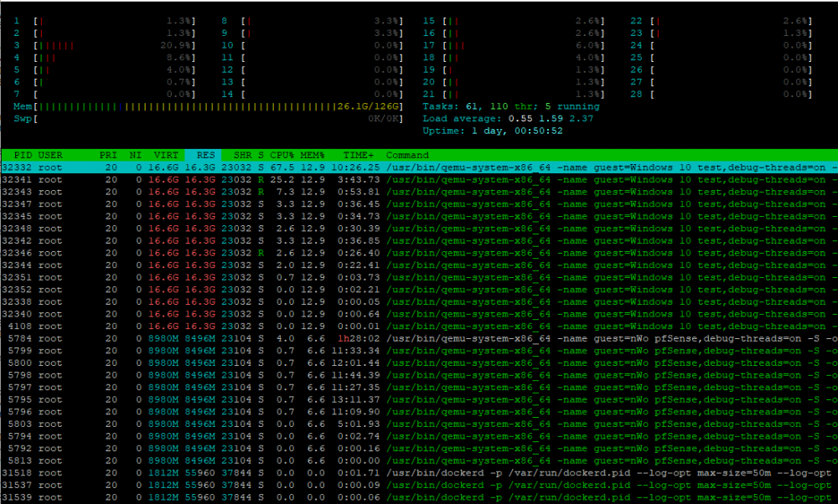The image size is (838, 504).
Task: Sort by the CPU% column header
Action: click(x=282, y=156)
